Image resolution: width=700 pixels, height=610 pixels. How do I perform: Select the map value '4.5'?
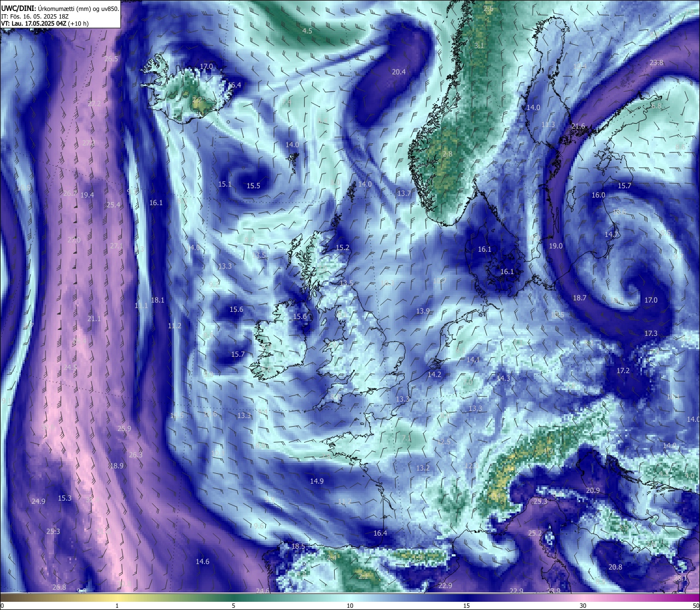(x=307, y=31)
